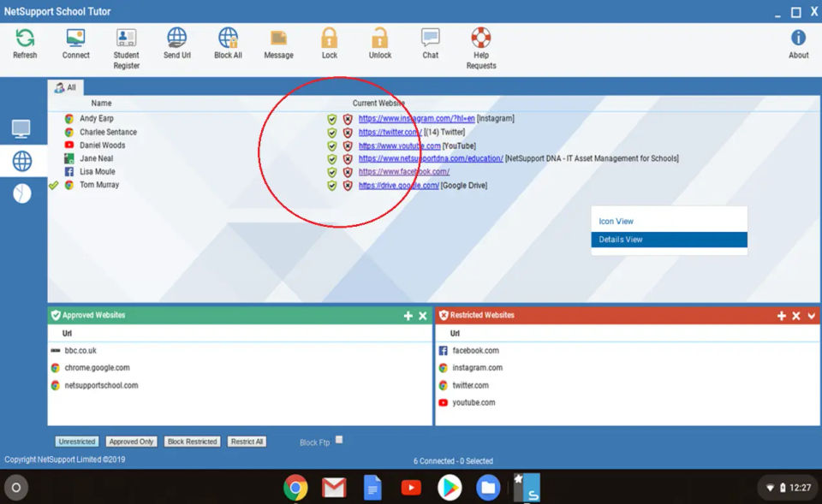The image size is (822, 504).
Task: Sort by Name column header
Action: click(x=101, y=104)
